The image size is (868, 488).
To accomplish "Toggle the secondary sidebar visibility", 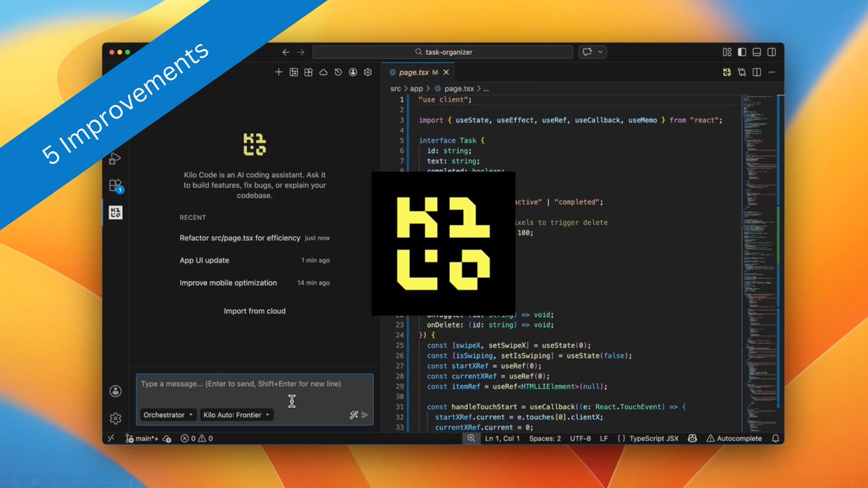I will [x=772, y=51].
